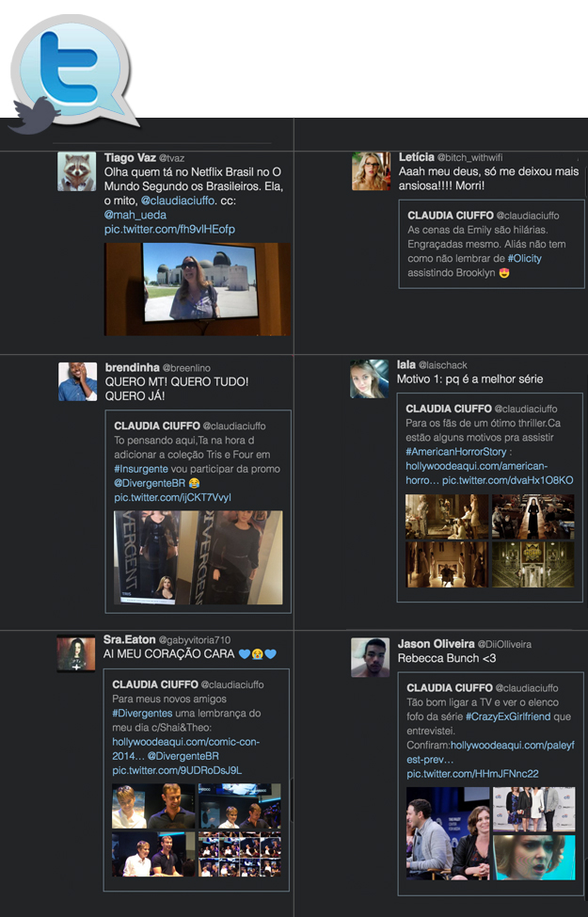The width and height of the screenshot is (588, 917).
Task: Click Letícia's profile avatar
Action: [x=371, y=171]
